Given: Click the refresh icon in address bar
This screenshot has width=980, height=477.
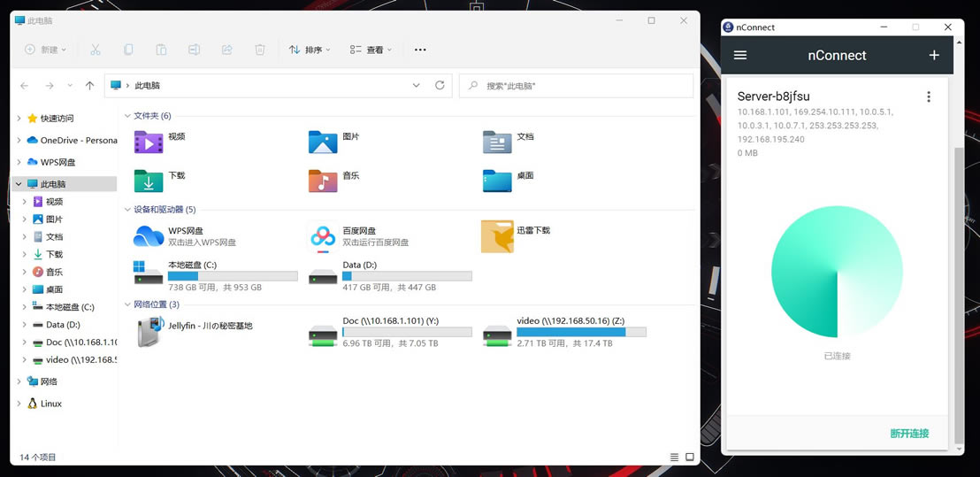Looking at the screenshot, I should click(x=440, y=86).
